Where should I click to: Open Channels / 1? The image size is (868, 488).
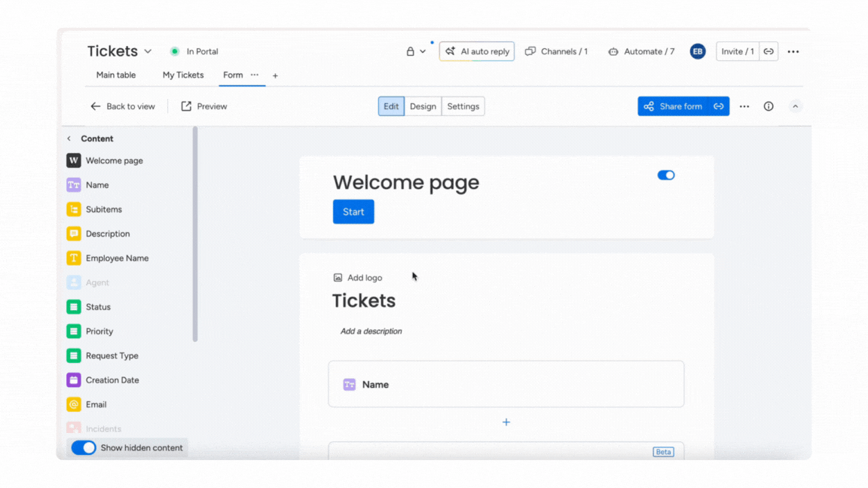click(x=556, y=51)
